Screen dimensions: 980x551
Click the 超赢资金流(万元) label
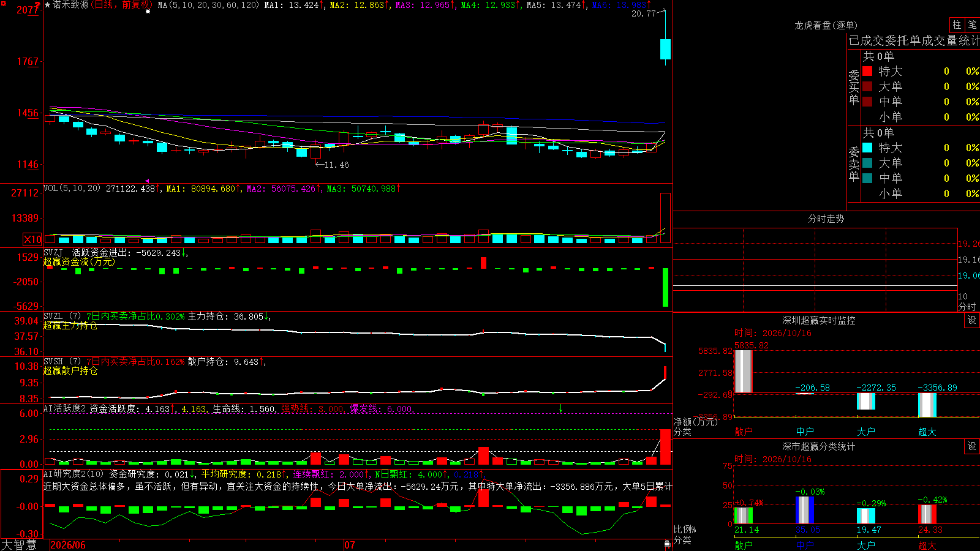click(x=79, y=261)
